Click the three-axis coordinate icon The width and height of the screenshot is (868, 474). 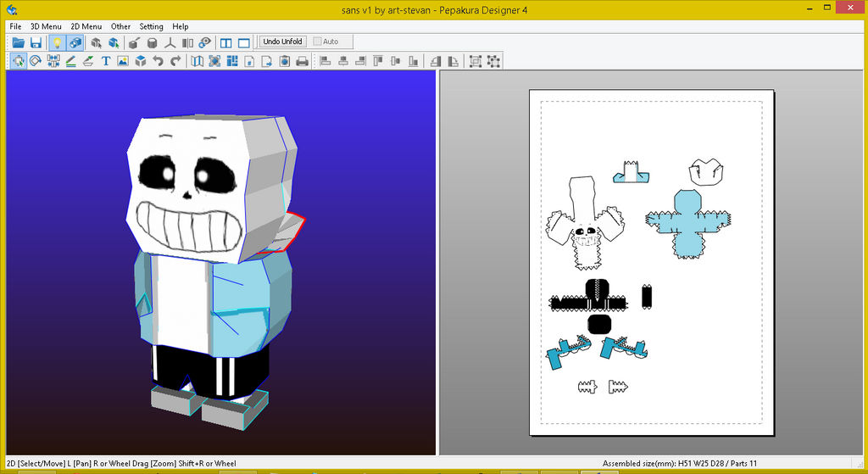pyautogui.click(x=170, y=42)
